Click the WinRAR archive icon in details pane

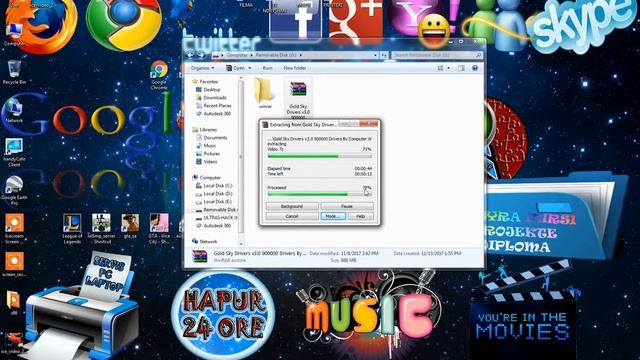click(x=200, y=256)
